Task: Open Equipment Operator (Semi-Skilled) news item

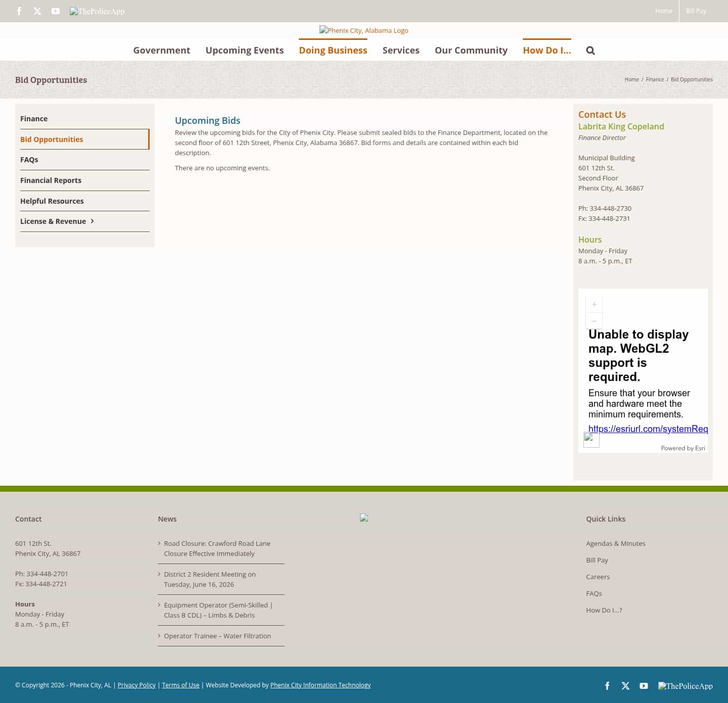Action: 218,610
